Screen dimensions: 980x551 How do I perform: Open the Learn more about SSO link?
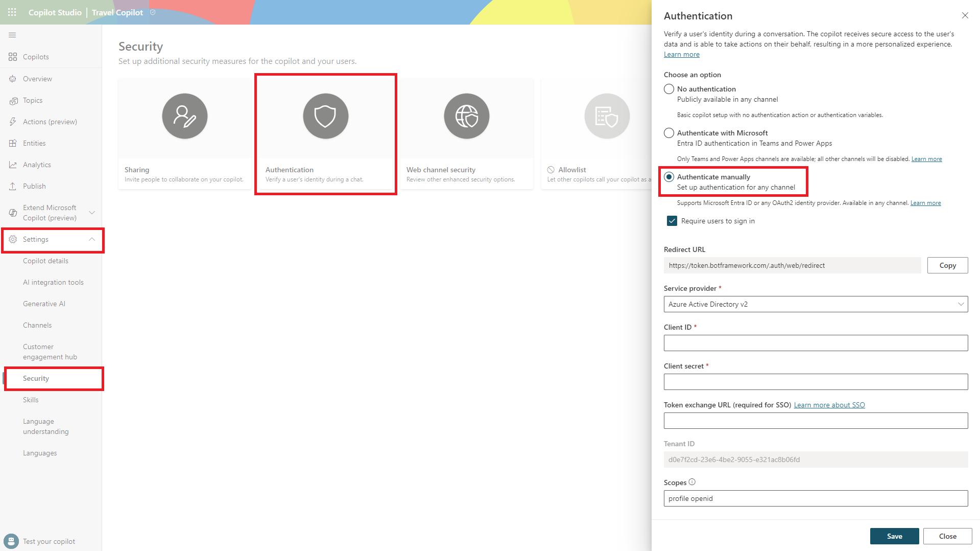829,405
